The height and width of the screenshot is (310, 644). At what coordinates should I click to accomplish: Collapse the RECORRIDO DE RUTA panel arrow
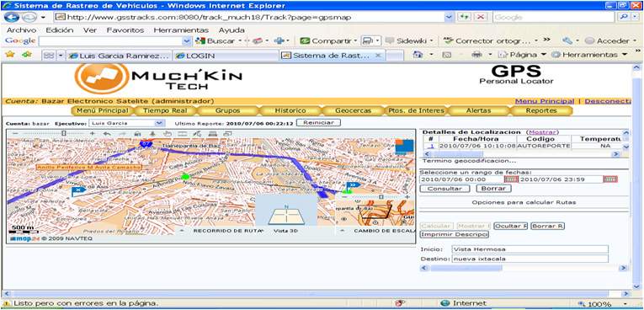pyautogui.click(x=182, y=231)
